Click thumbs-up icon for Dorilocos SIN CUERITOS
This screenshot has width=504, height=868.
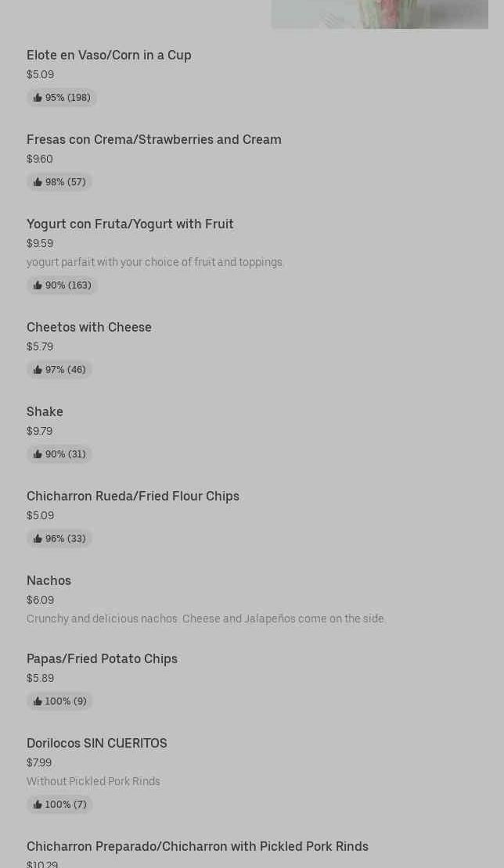pyautogui.click(x=38, y=805)
